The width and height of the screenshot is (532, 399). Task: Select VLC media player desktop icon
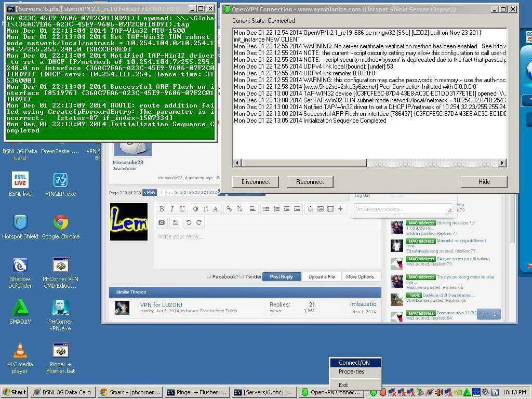[x=20, y=358]
